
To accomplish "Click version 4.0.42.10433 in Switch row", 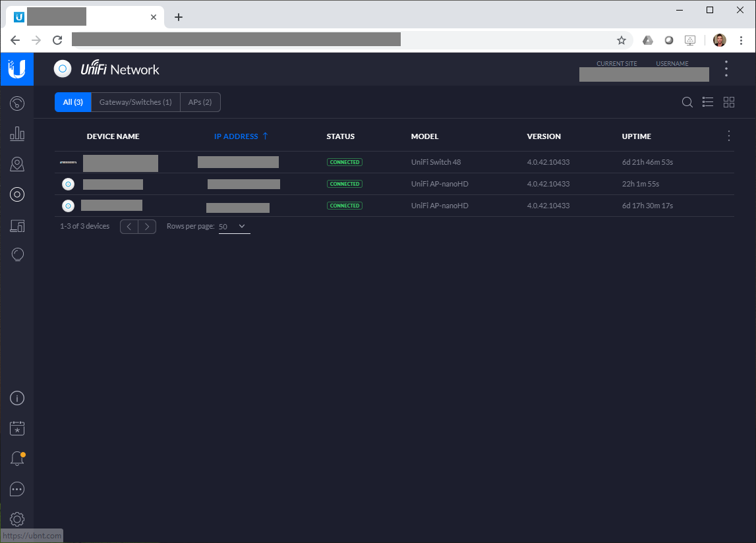I will (x=548, y=162).
